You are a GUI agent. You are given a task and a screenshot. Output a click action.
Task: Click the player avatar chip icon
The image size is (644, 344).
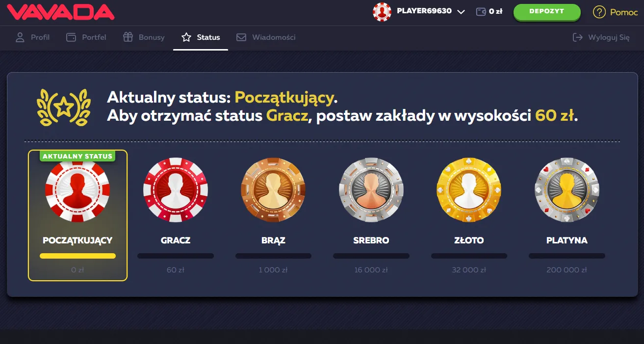coord(382,12)
